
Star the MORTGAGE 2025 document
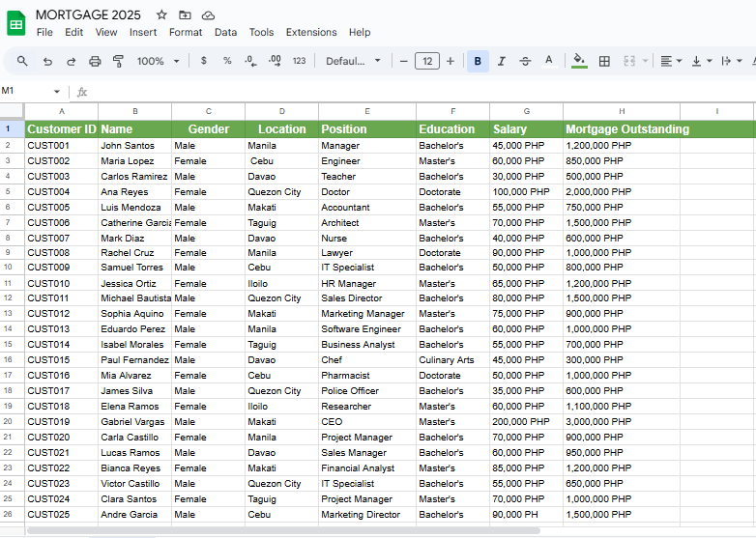(x=161, y=14)
